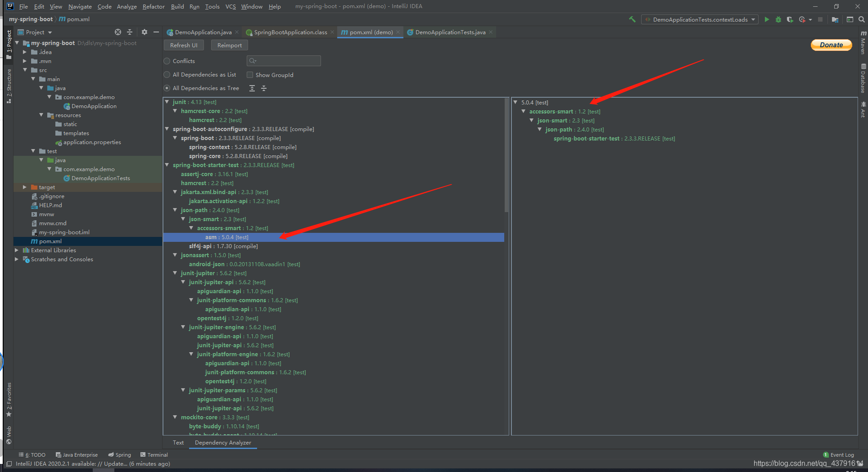The height and width of the screenshot is (472, 868).
Task: Open the Ant tool window strip
Action: 863,110
